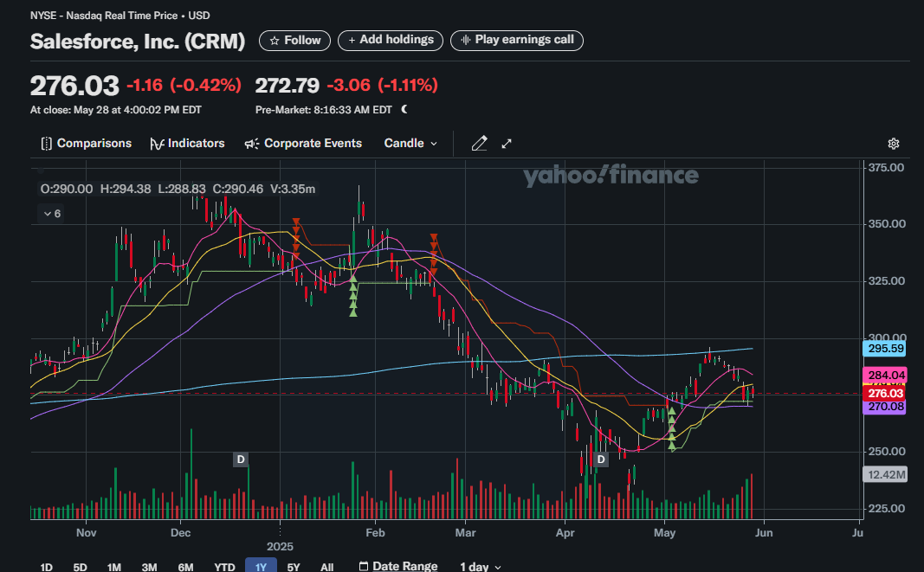Click the Feb axis label

375,533
